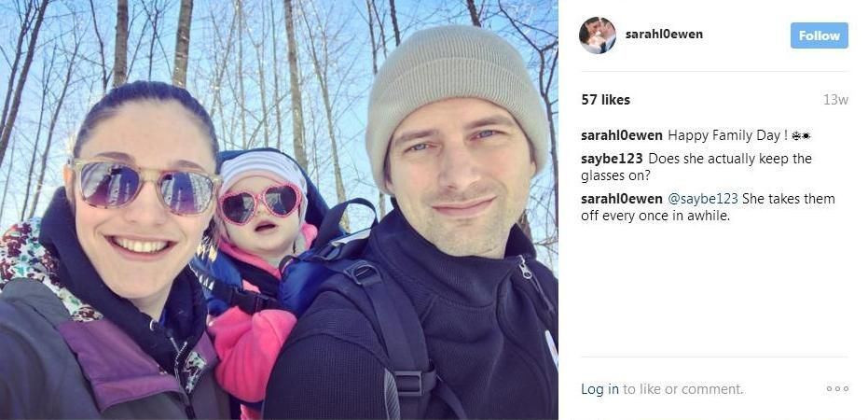868x420 pixels.
Task: Click the sarahl0ewen username beside the avatar
Action: click(664, 35)
